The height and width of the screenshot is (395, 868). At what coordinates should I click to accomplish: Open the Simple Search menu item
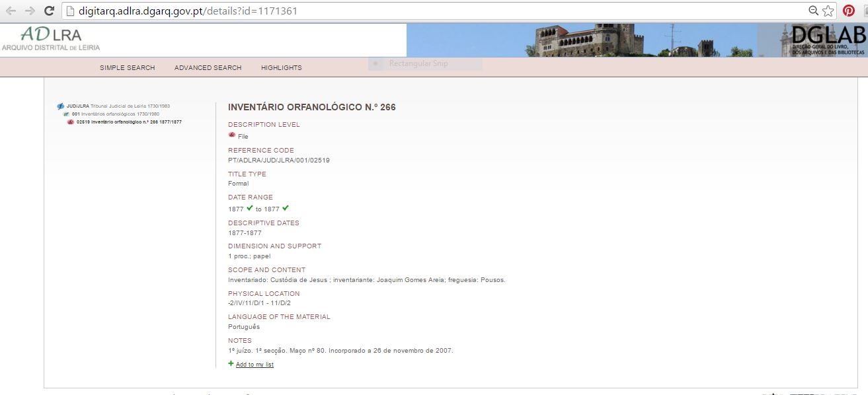pyautogui.click(x=127, y=67)
